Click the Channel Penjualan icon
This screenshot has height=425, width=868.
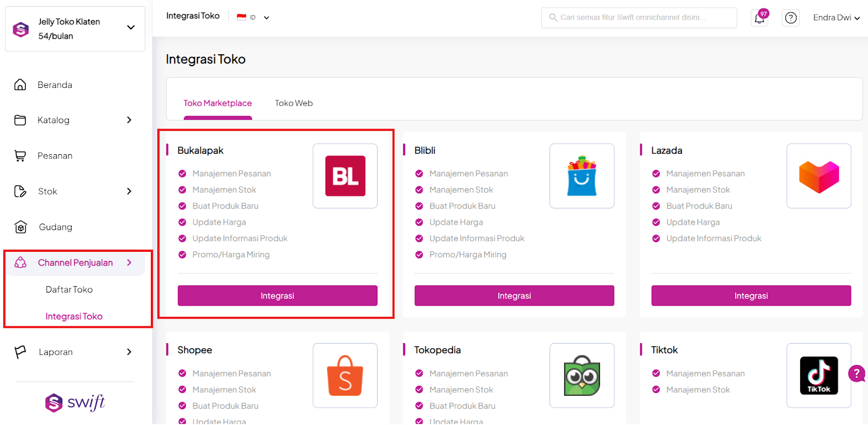tap(21, 263)
